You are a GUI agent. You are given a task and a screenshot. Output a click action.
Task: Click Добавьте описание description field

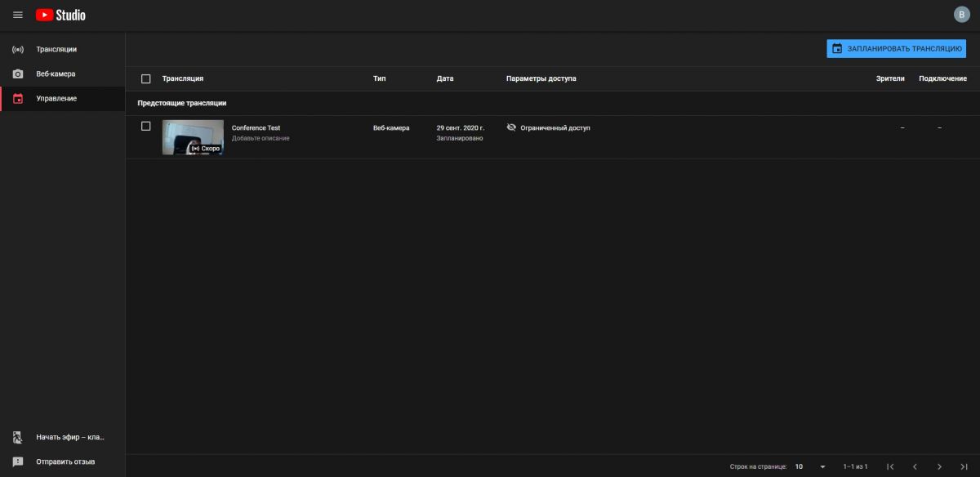pos(261,139)
